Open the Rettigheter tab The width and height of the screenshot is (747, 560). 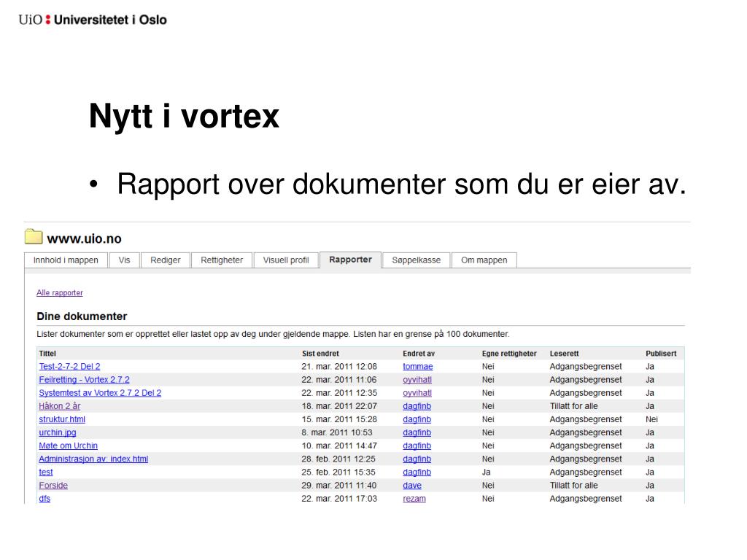pos(222,260)
